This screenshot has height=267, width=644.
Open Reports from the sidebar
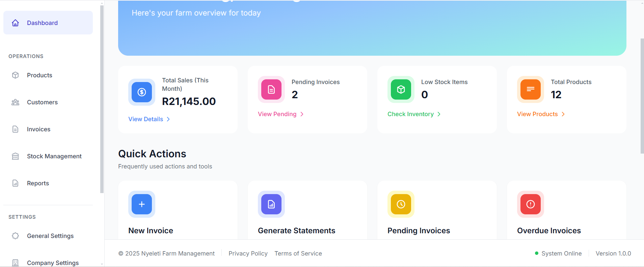pos(38,183)
